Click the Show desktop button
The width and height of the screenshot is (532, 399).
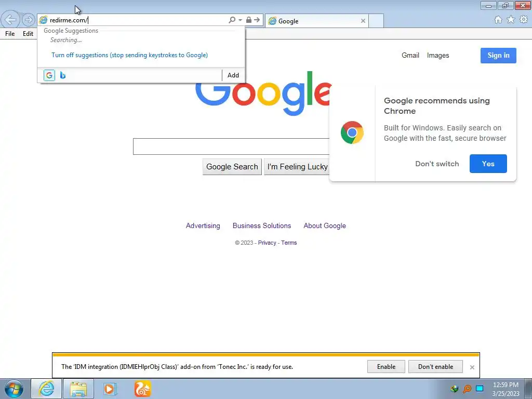(528, 389)
